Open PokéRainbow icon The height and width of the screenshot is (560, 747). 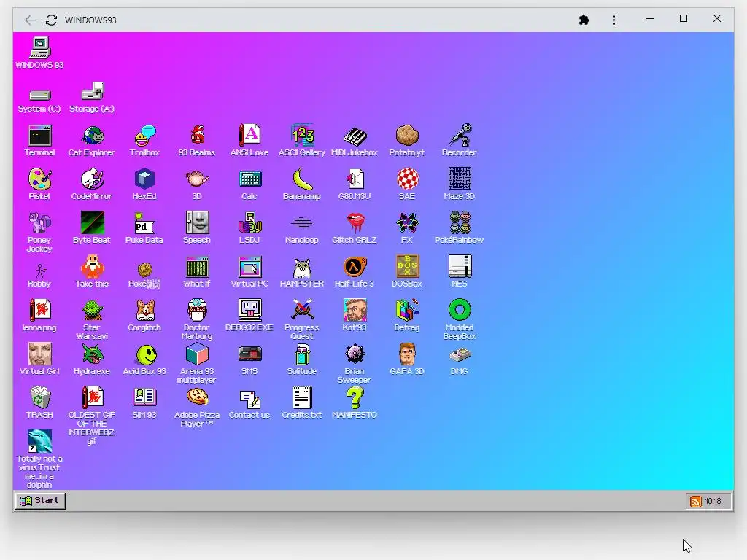point(460,224)
